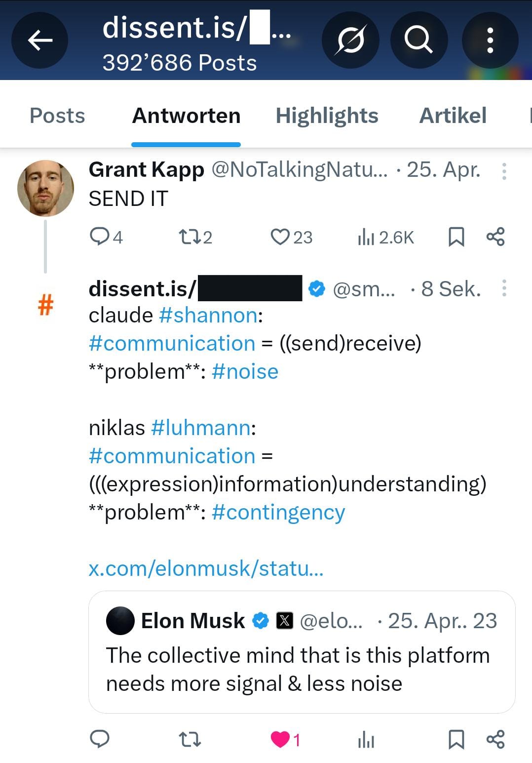The width and height of the screenshot is (532, 763).
Task: View analytics of the dissent.is reply
Action: pos(366,739)
